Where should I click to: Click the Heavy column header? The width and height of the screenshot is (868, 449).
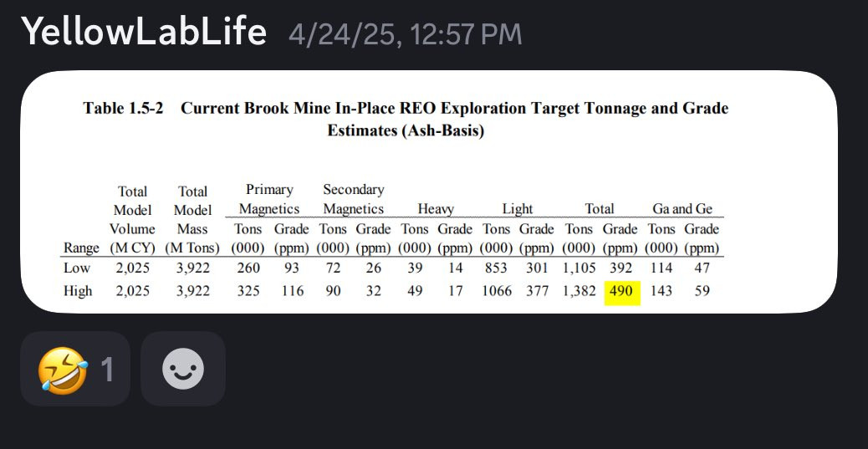(436, 209)
